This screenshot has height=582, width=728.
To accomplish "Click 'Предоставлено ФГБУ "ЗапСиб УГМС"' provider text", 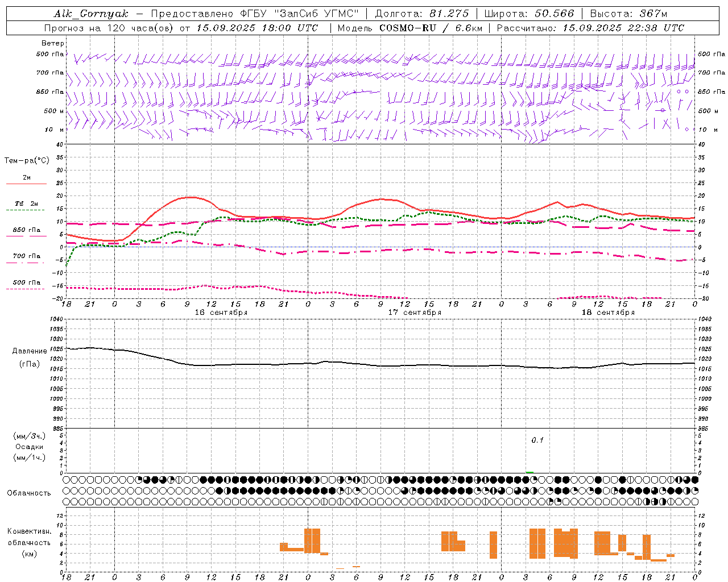I will click(255, 14).
